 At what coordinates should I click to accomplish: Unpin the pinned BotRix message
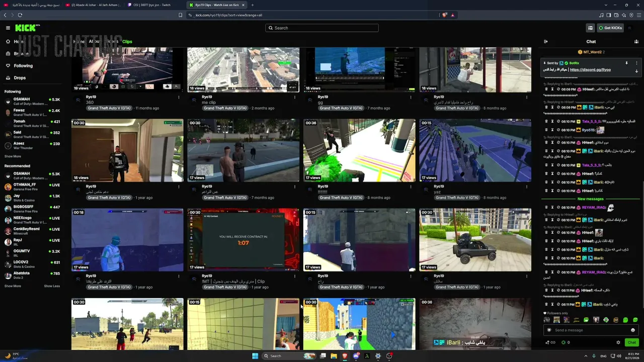[x=626, y=63]
